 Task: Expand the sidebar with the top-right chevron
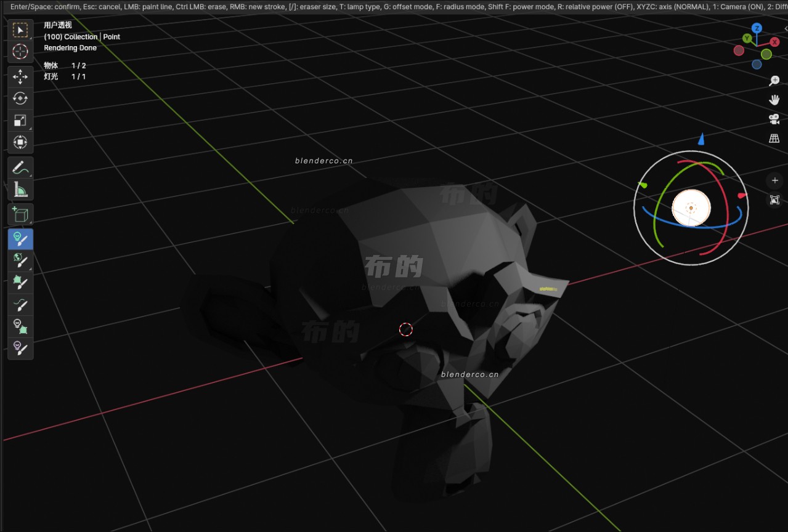click(x=786, y=29)
